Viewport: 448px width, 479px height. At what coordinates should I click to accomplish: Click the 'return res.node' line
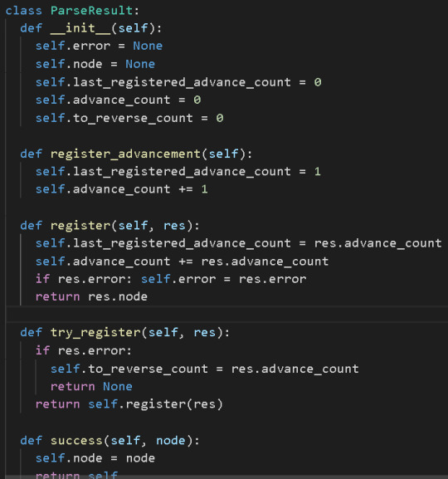tap(91, 296)
